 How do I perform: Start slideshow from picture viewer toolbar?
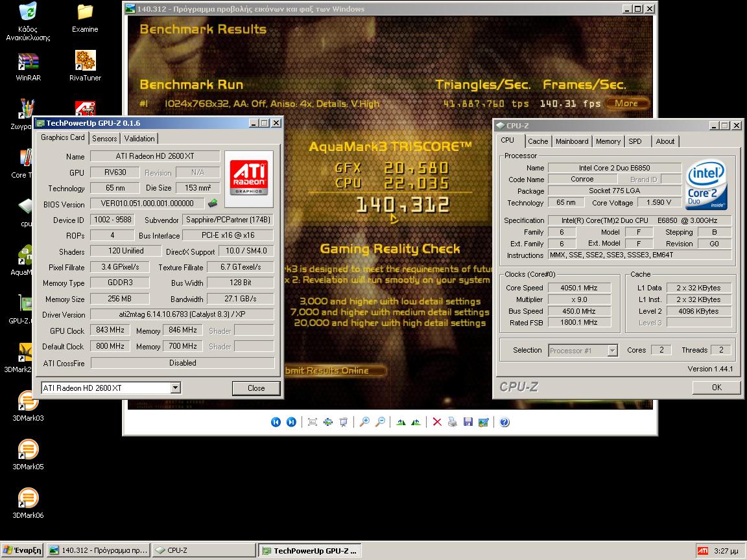[344, 422]
